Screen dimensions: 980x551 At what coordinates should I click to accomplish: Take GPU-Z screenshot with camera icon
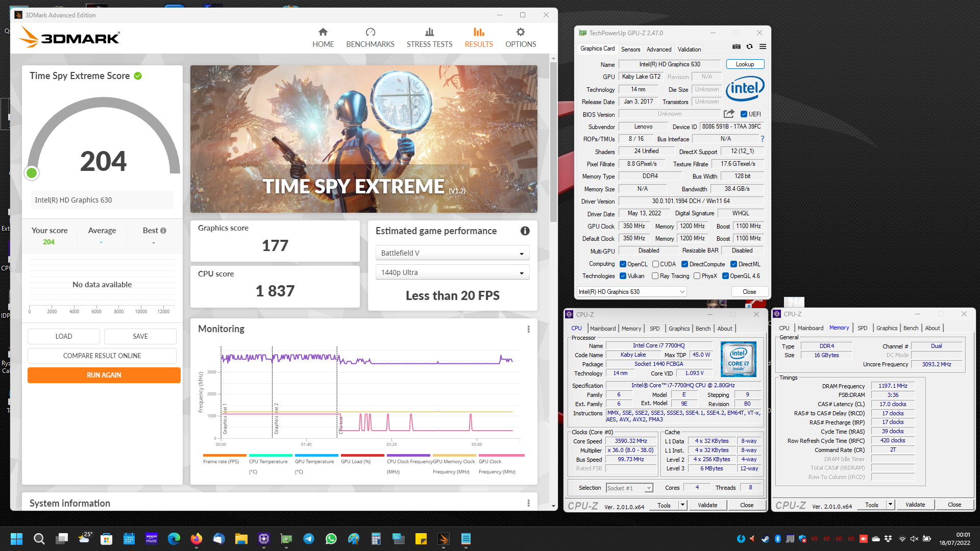point(736,46)
